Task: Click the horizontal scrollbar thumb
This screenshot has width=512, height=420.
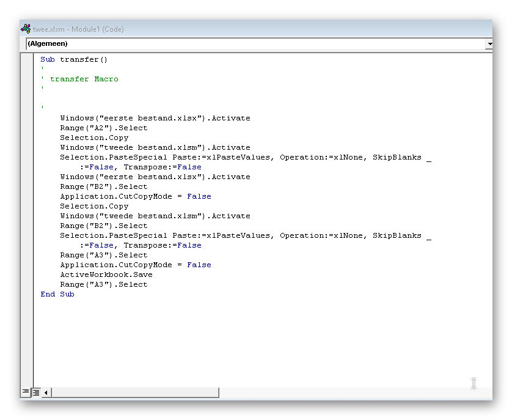Action: point(135,392)
